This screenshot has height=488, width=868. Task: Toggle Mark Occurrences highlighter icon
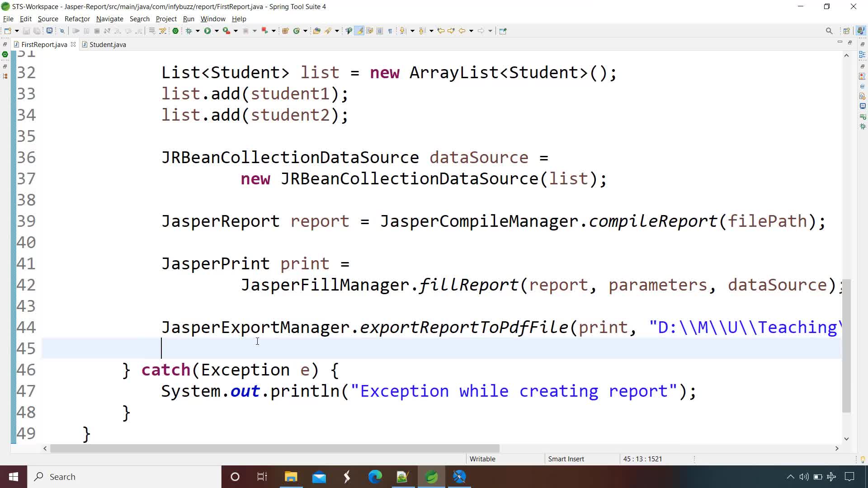point(359,31)
